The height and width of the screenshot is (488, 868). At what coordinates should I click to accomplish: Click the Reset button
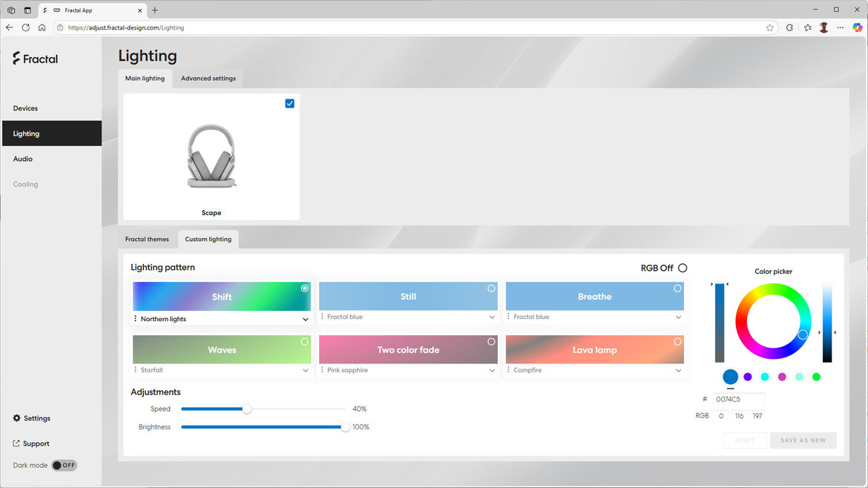pos(745,441)
